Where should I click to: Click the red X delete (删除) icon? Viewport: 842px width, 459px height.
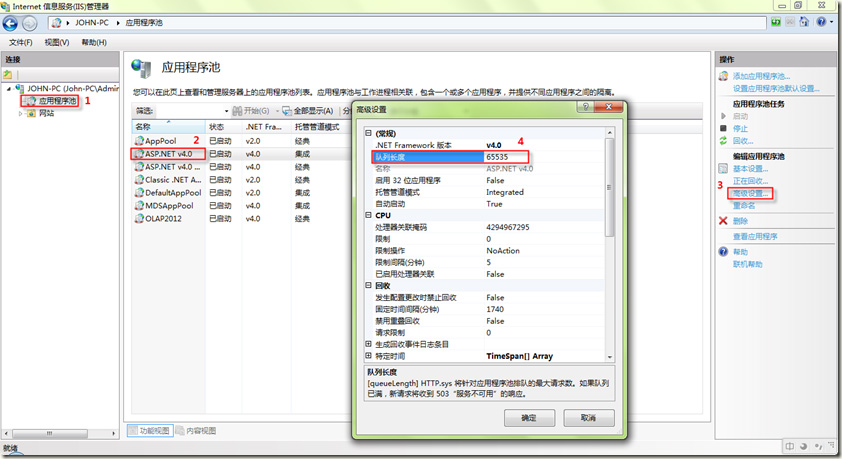click(x=724, y=220)
